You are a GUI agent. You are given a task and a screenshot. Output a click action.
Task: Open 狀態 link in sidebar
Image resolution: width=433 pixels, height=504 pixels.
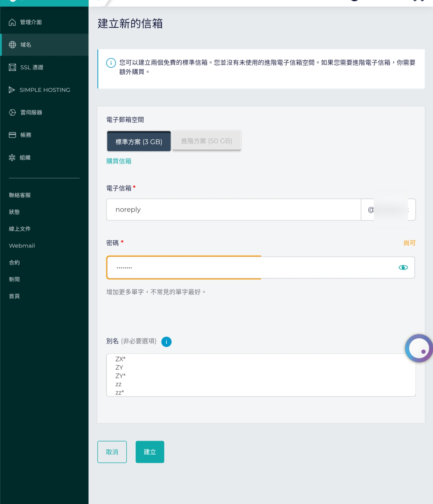(14, 212)
